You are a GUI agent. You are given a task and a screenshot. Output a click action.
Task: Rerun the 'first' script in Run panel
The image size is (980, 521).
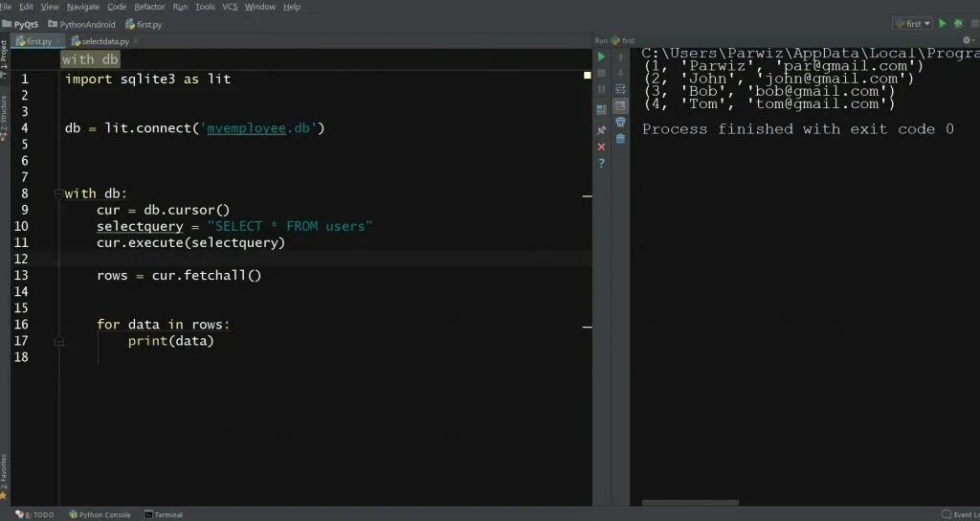[x=601, y=57]
